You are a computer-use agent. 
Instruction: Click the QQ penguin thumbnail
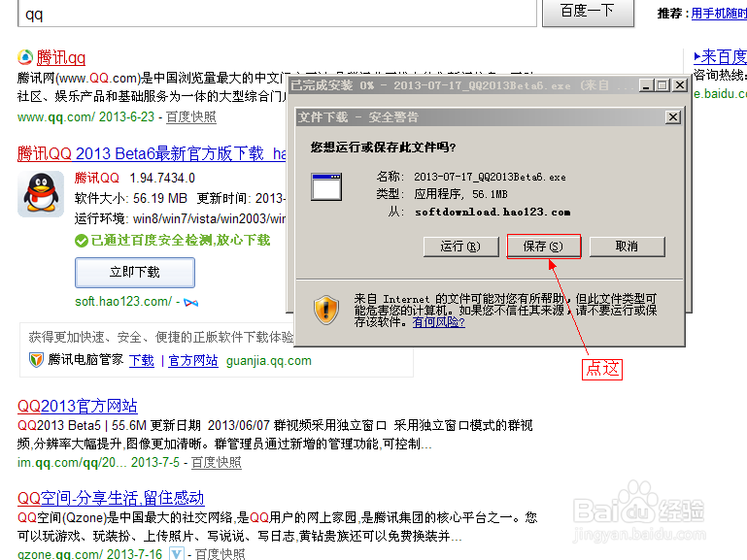[x=41, y=194]
